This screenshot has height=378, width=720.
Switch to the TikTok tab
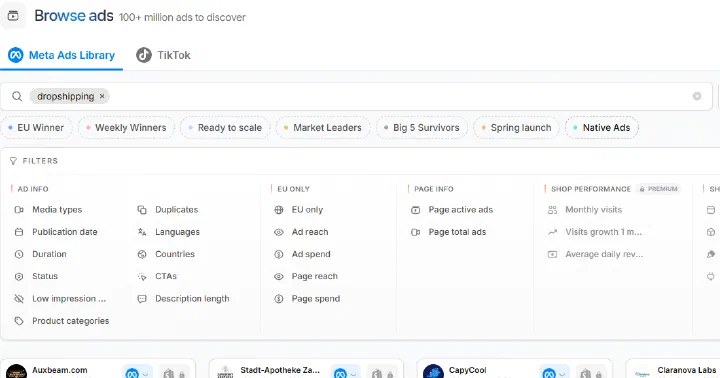[163, 55]
